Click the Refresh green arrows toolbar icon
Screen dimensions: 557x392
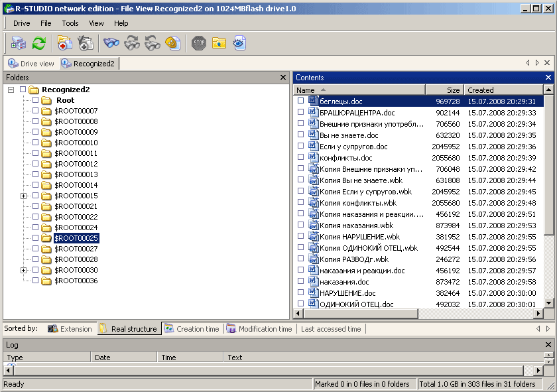click(x=39, y=43)
